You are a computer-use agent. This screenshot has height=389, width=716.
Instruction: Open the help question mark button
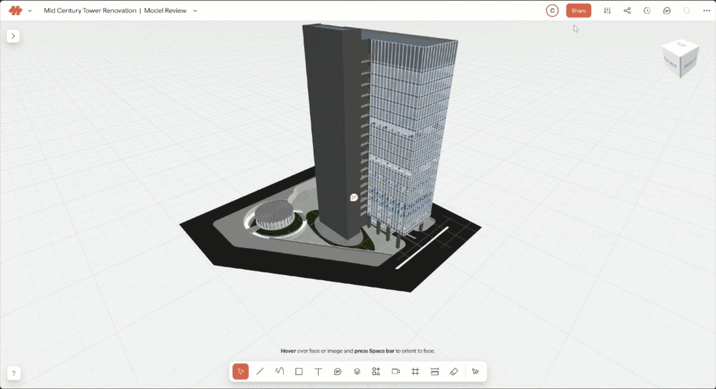tap(14, 373)
